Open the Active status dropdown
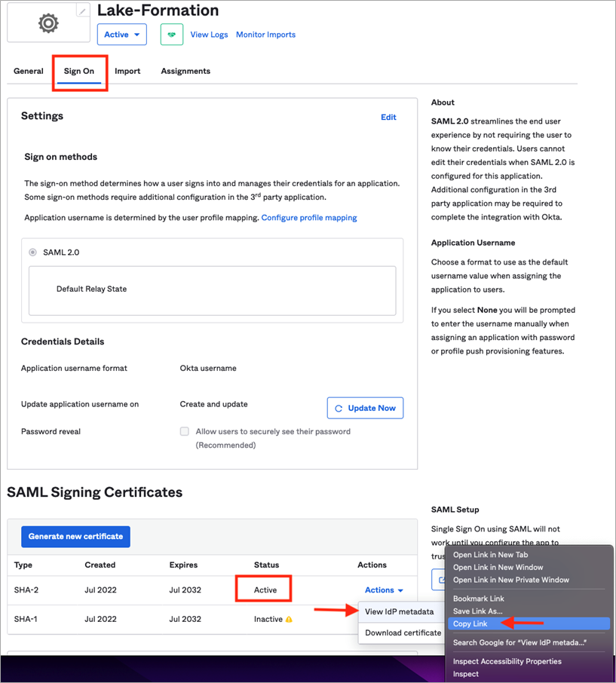 click(x=122, y=35)
